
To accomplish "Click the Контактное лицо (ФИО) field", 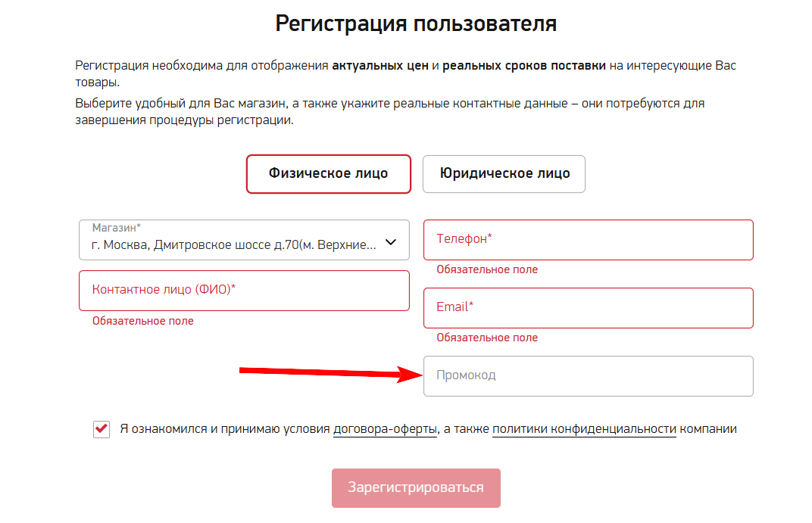I will (244, 290).
